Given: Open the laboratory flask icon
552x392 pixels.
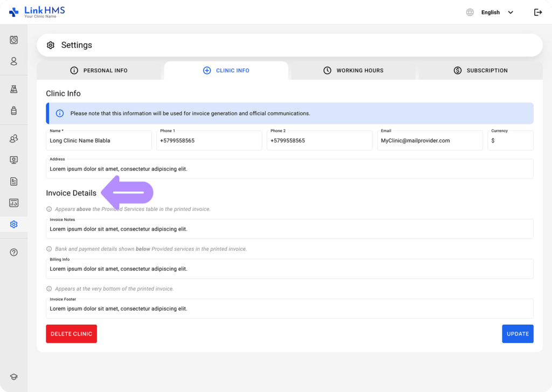Looking at the screenshot, I should coord(13,89).
